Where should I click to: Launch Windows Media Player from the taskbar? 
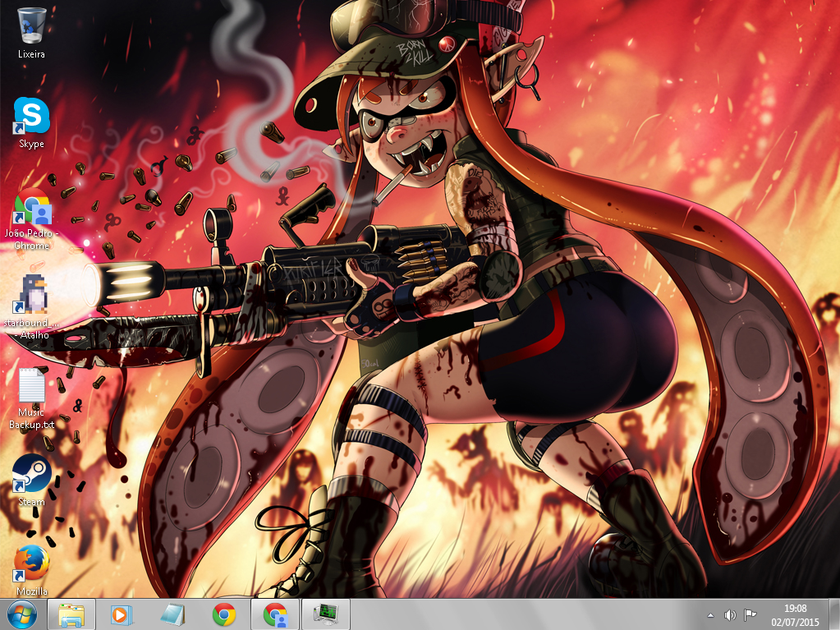(x=121, y=614)
